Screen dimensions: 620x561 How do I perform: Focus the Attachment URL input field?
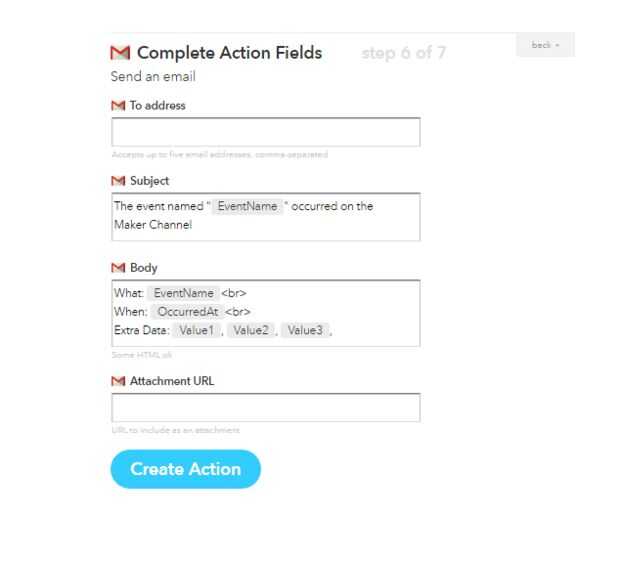[x=265, y=407]
